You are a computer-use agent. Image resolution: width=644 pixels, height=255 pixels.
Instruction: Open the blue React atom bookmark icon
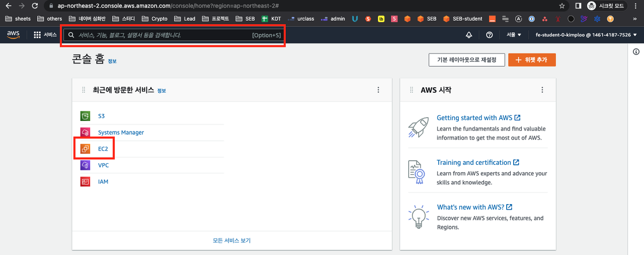(x=597, y=19)
